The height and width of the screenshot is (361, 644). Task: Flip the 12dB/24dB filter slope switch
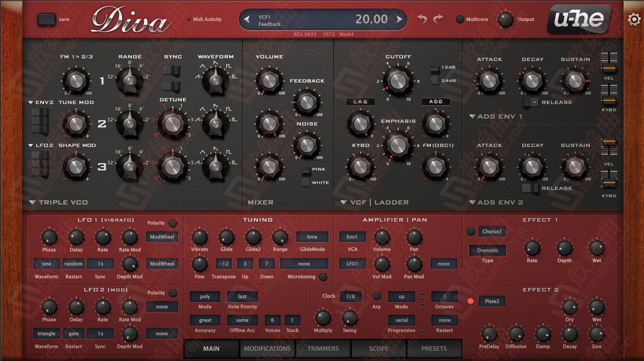pos(435,75)
